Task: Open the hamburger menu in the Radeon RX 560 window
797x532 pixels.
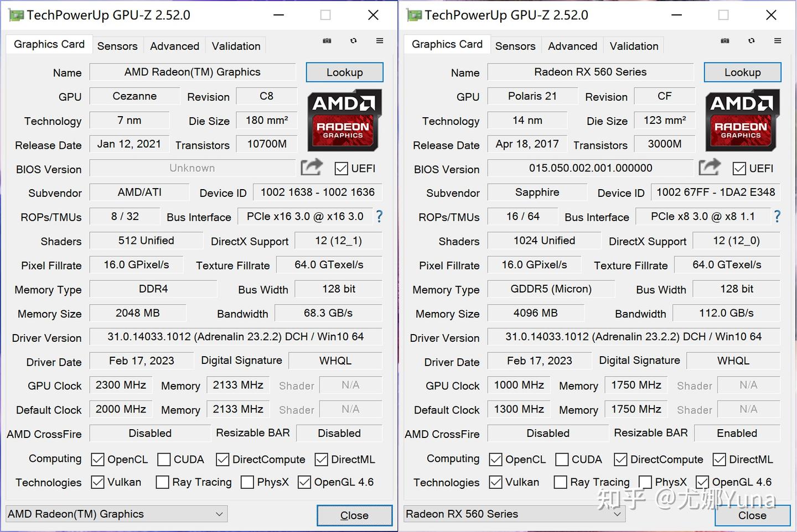Action: point(778,40)
